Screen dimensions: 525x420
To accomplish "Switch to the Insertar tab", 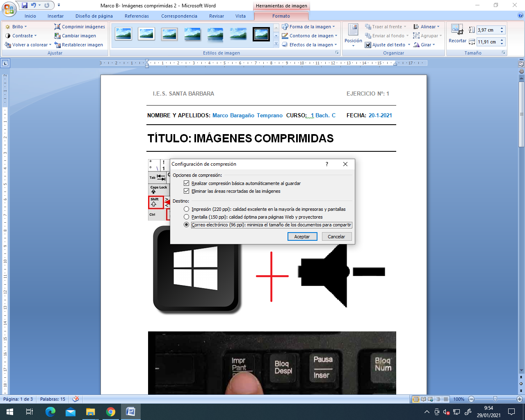I will point(55,16).
